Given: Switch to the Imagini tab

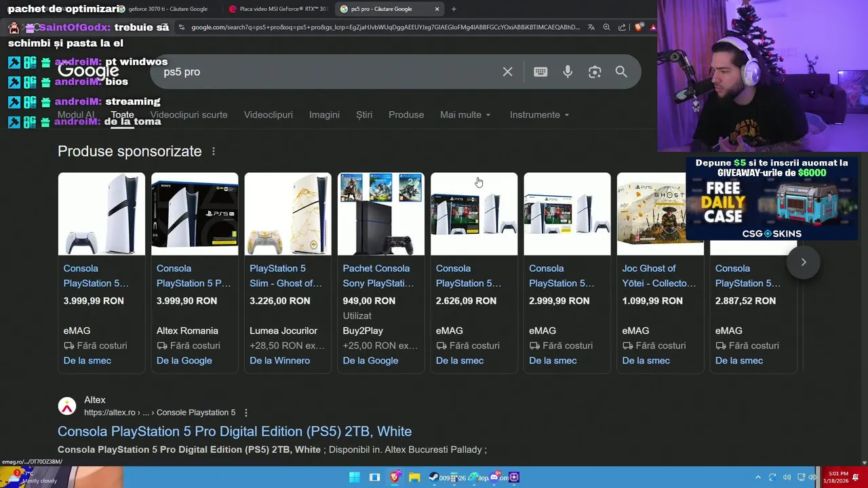Looking at the screenshot, I should 324,115.
